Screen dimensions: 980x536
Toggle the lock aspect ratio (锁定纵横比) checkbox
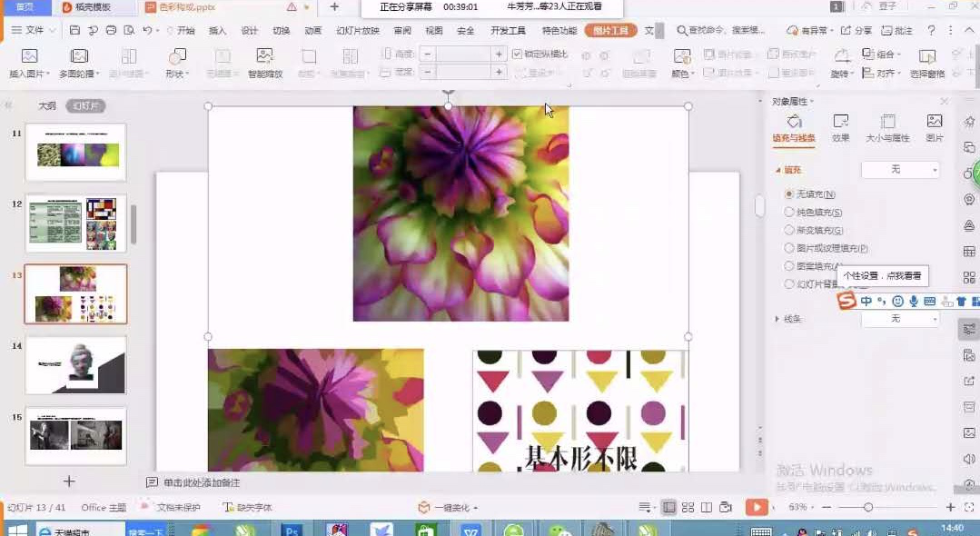(x=517, y=54)
